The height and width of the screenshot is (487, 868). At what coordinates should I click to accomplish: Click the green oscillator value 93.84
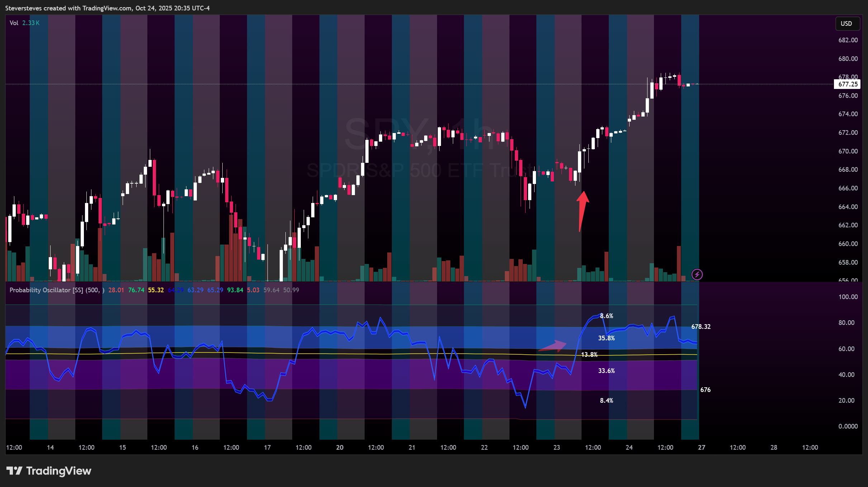coord(235,290)
